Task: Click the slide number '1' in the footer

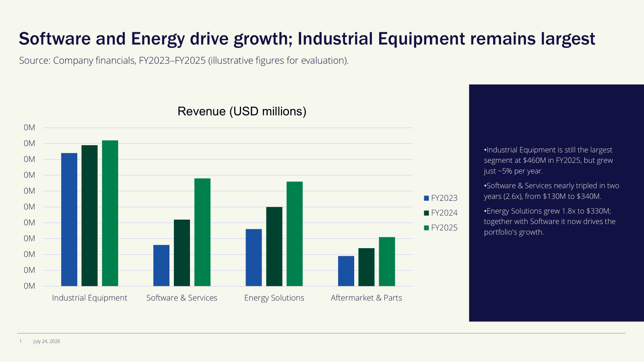Action: pos(21,341)
